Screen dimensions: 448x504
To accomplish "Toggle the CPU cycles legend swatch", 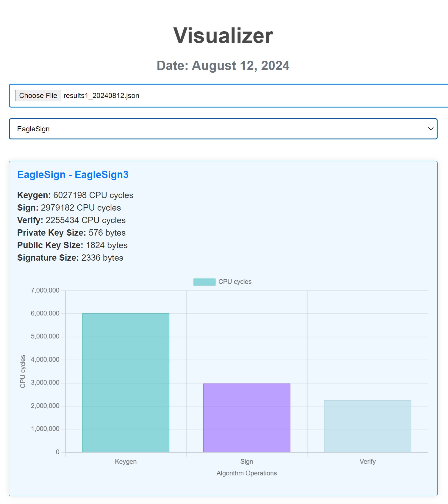I will [x=205, y=282].
